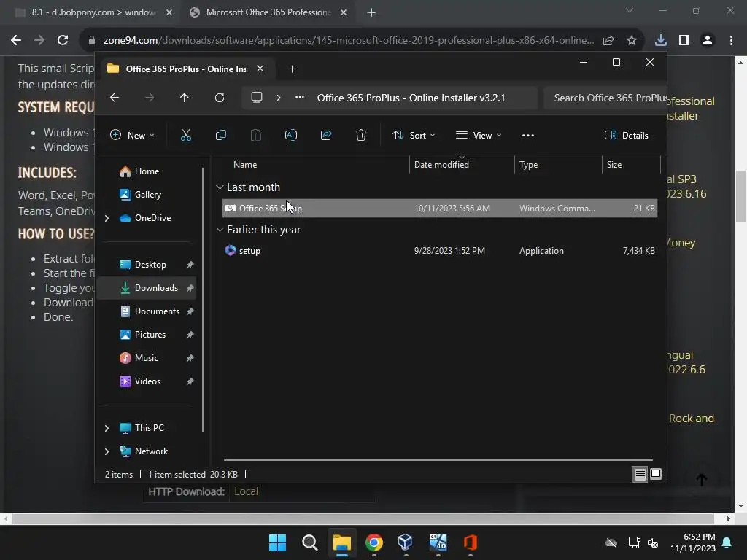Select the Office 365 Setup command file
The width and height of the screenshot is (747, 560).
click(439, 209)
